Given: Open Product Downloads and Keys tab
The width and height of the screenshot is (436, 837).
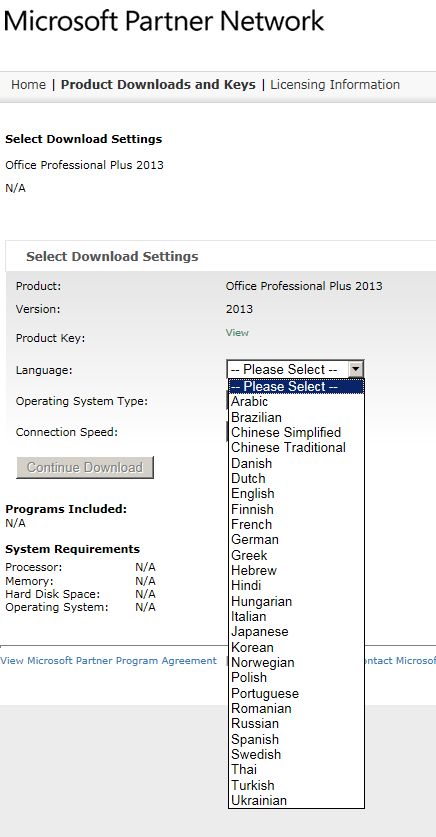Looking at the screenshot, I should (158, 85).
